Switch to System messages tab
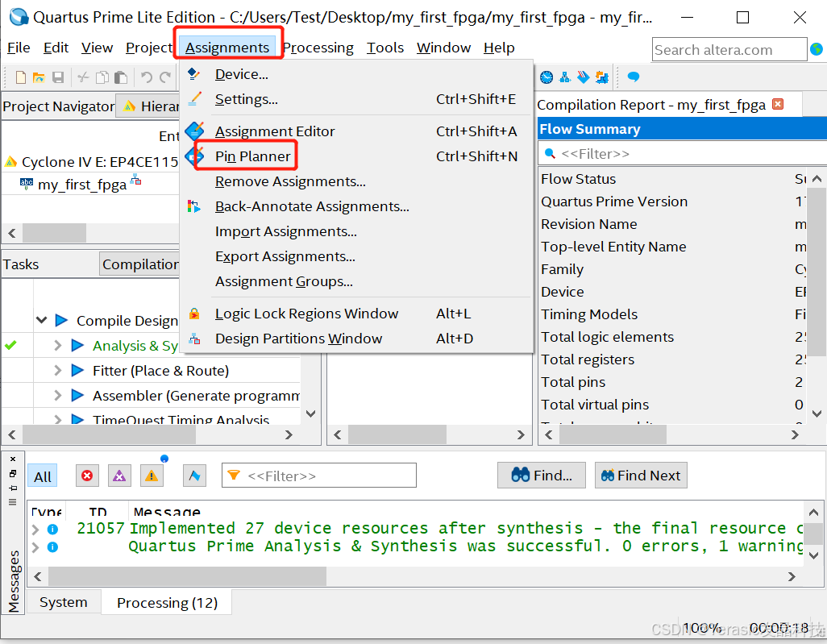The height and width of the screenshot is (644, 827). (64, 602)
